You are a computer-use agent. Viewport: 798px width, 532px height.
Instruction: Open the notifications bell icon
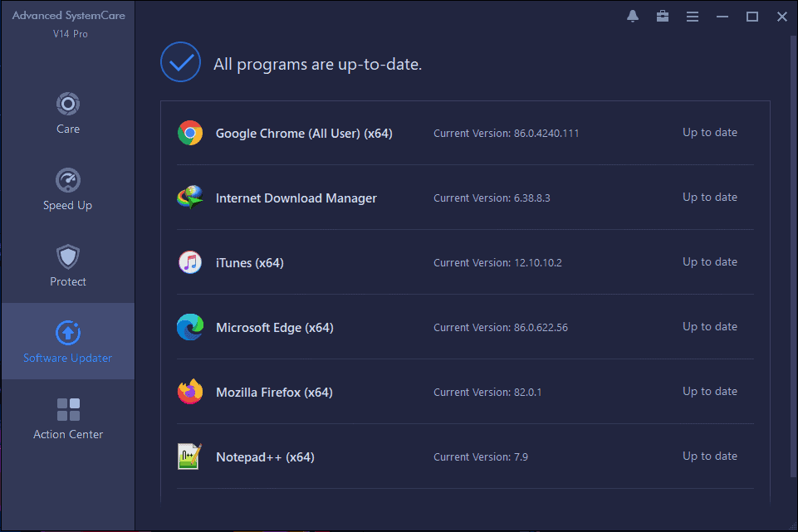click(x=633, y=17)
